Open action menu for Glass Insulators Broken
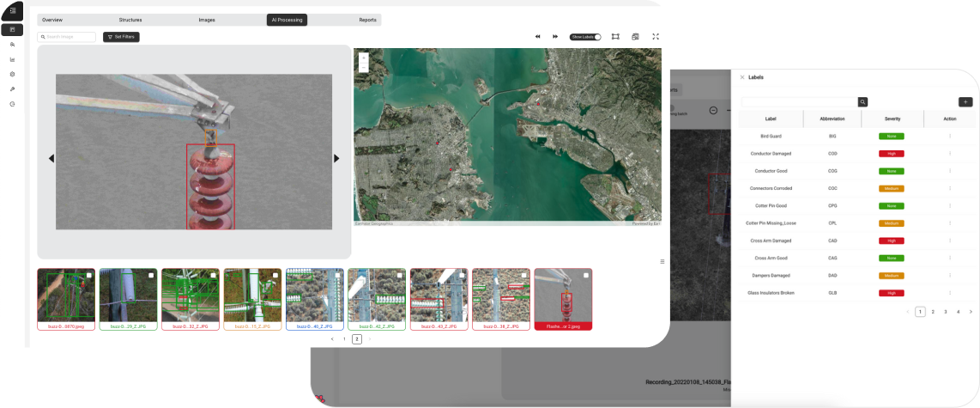The height and width of the screenshot is (408, 980). (x=949, y=293)
